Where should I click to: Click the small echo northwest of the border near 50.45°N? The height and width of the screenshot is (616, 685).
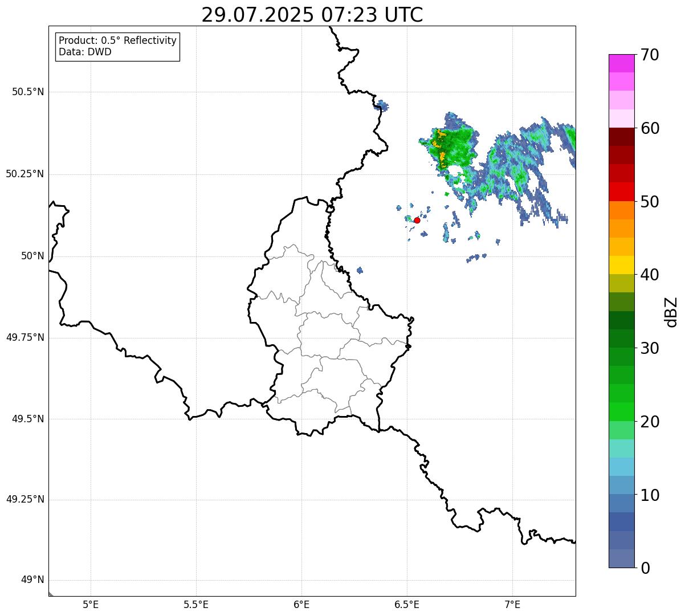pos(381,105)
